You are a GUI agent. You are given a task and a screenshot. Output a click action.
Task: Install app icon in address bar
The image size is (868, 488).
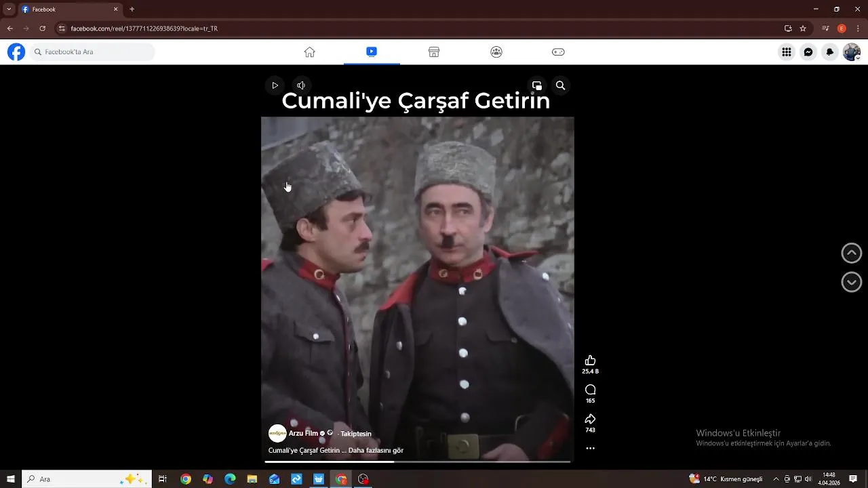point(788,28)
